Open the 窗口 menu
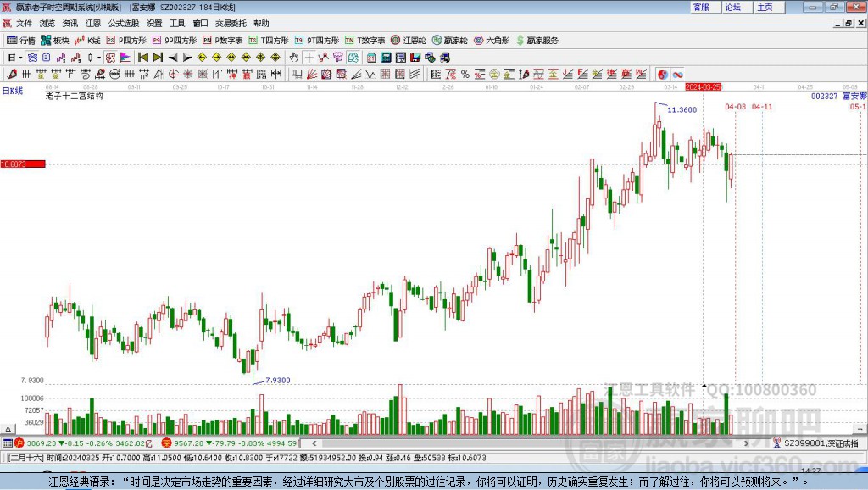 point(200,23)
